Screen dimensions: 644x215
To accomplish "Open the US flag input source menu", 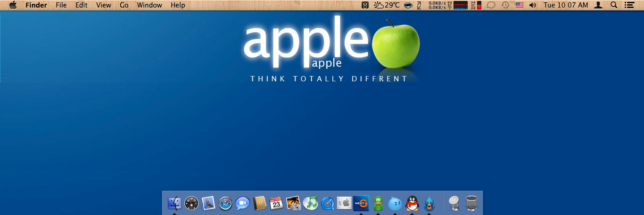I will (520, 5).
